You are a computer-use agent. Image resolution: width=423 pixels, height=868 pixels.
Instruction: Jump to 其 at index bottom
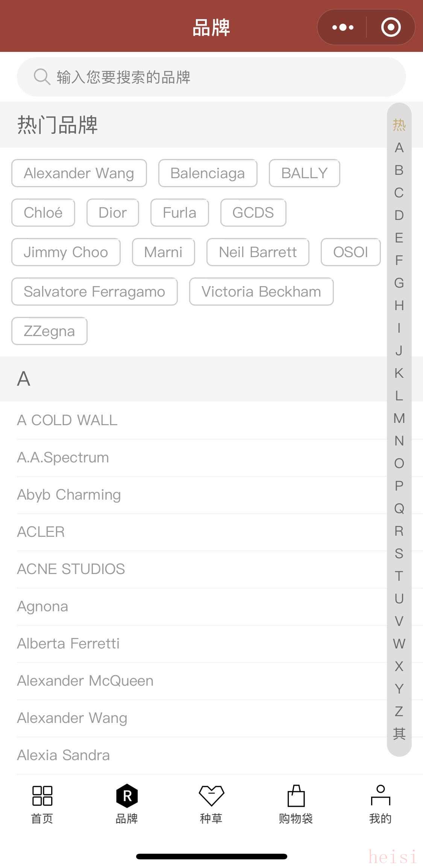(x=399, y=733)
